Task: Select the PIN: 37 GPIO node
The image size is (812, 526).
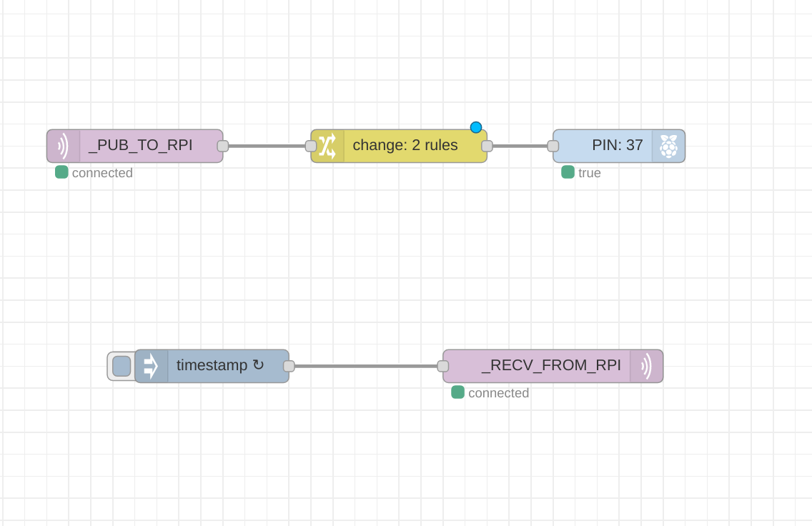Action: (618, 145)
